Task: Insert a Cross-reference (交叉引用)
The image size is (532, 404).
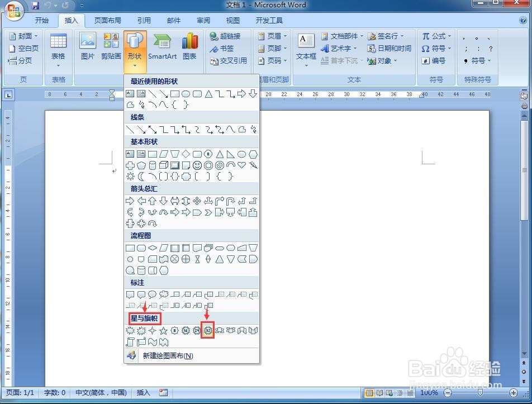Action: (229, 61)
